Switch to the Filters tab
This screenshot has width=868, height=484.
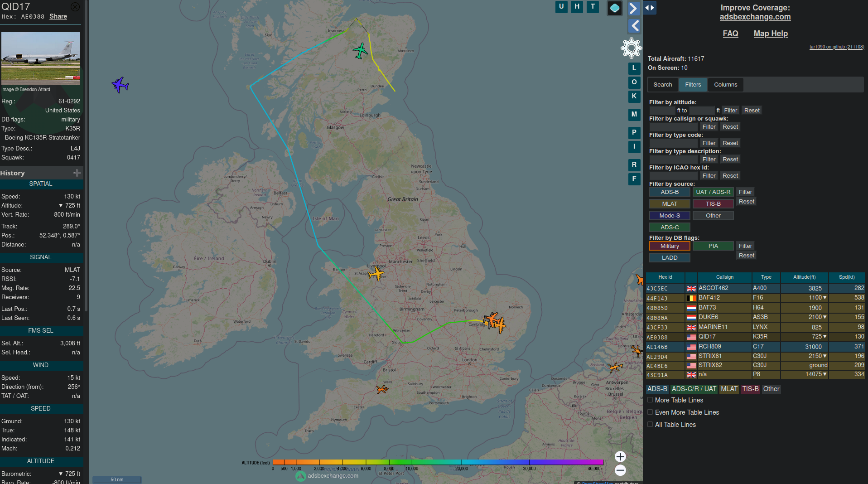click(x=693, y=85)
